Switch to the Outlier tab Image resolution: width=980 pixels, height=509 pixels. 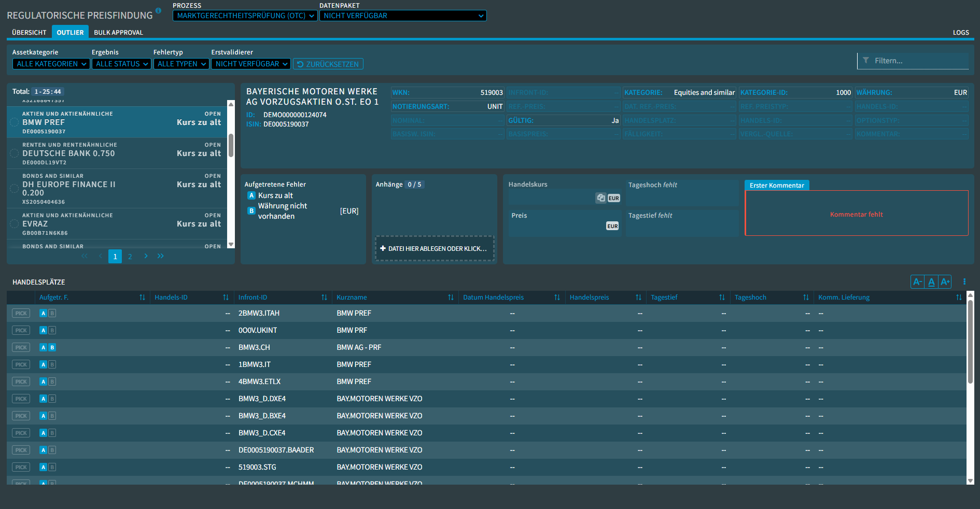(x=70, y=32)
